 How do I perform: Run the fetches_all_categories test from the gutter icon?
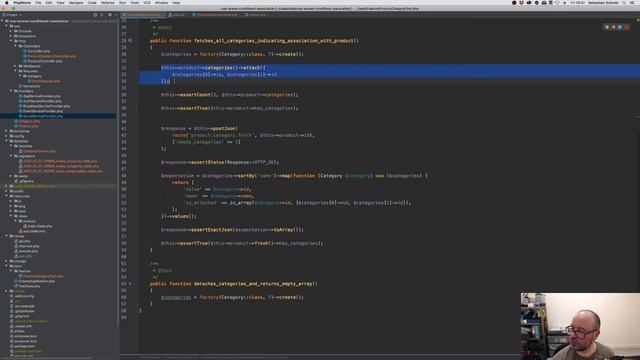coord(130,40)
